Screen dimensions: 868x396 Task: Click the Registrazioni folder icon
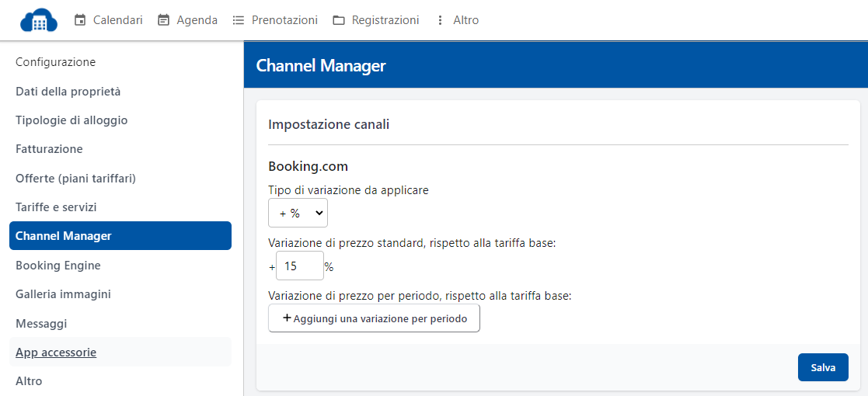(339, 20)
